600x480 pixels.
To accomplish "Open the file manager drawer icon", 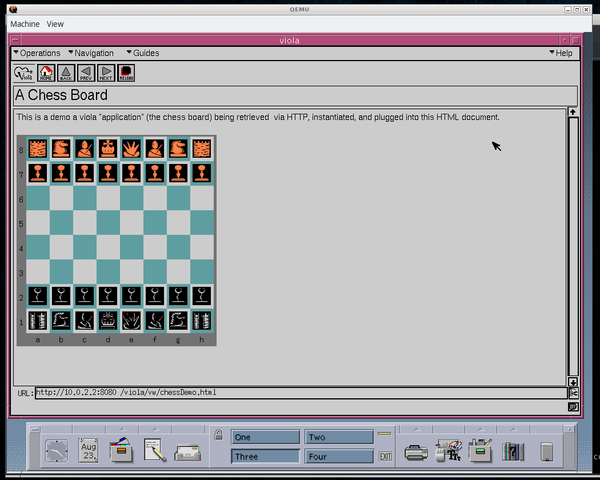I will pyautogui.click(x=121, y=451).
